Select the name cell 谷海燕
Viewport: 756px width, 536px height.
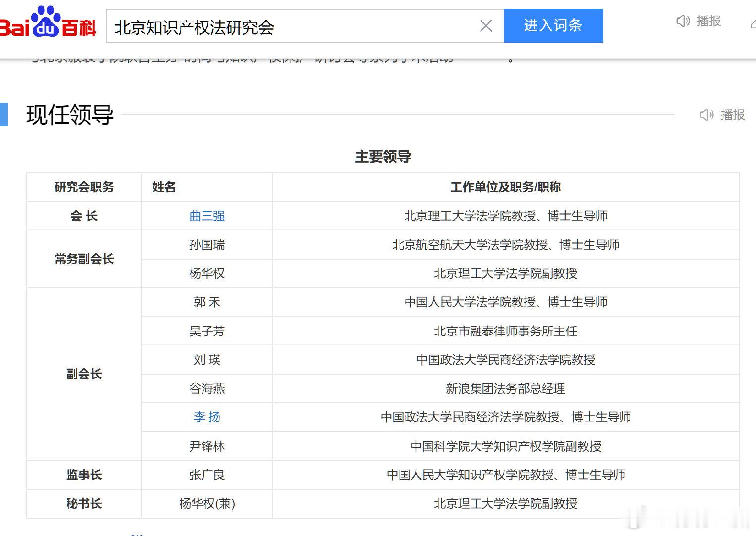coord(207,389)
